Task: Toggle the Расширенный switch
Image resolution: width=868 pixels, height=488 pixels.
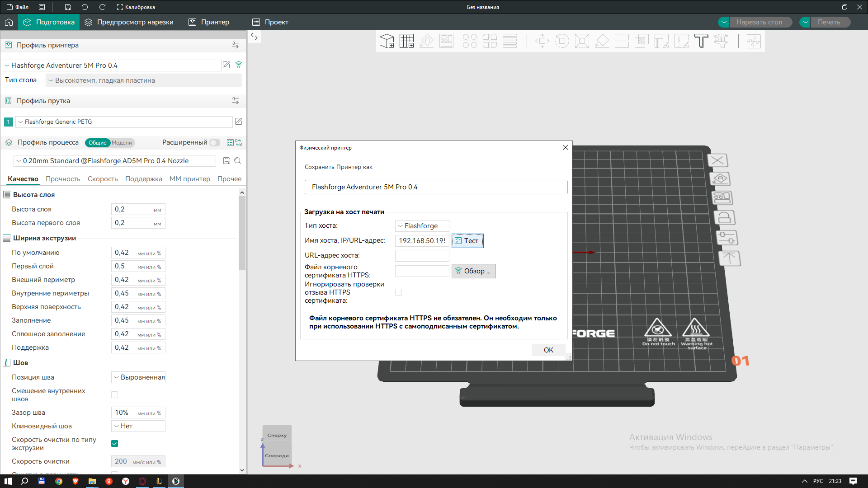Action: [x=215, y=143]
